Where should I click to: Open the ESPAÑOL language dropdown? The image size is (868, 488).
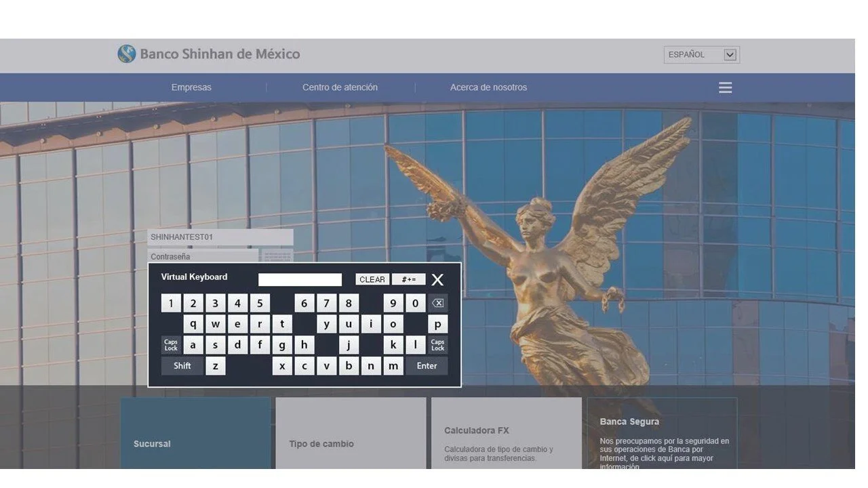click(702, 55)
